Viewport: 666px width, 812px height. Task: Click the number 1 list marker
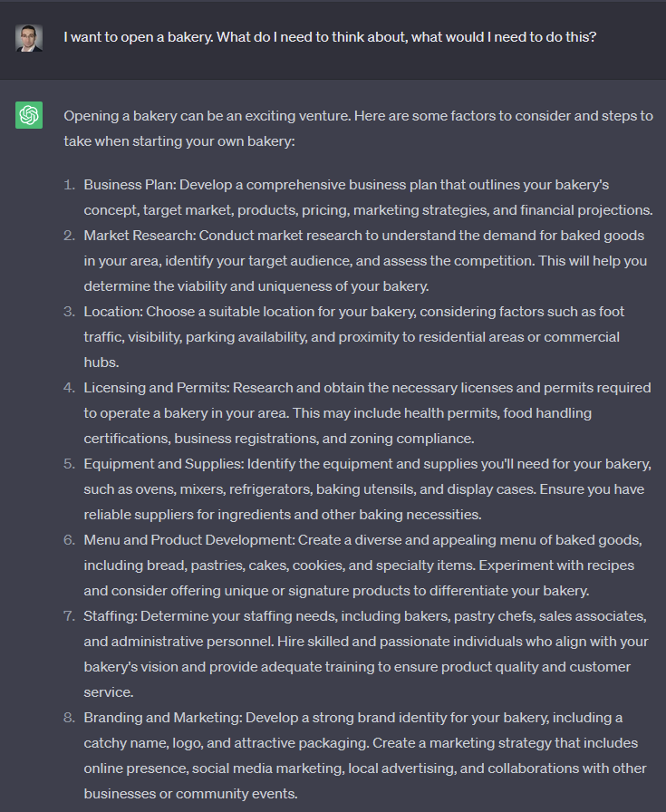pos(70,185)
